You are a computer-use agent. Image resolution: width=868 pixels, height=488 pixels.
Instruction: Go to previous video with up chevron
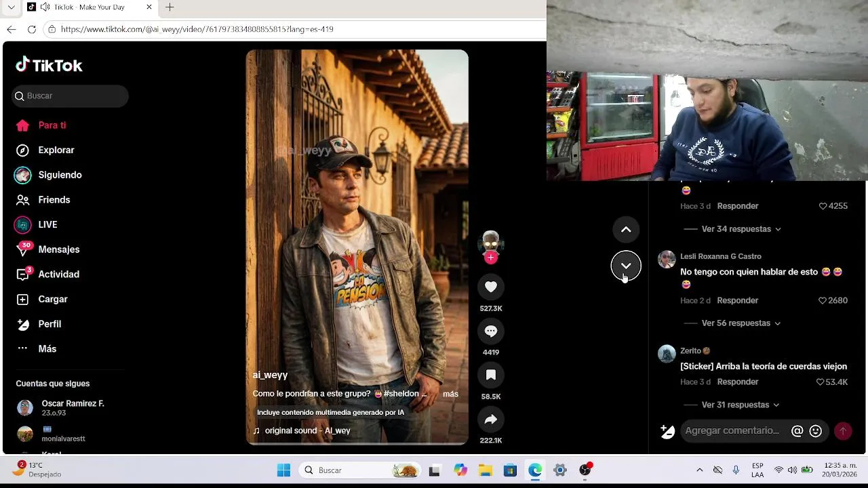coord(626,230)
